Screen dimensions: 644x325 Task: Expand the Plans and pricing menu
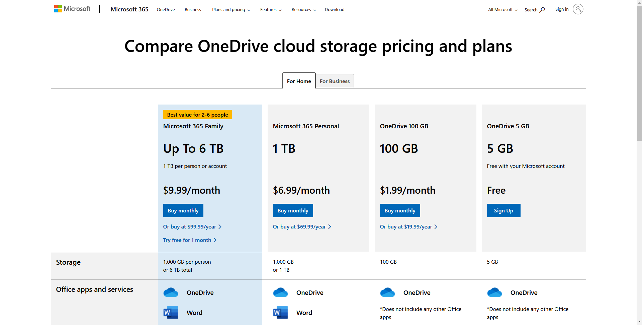pos(231,10)
